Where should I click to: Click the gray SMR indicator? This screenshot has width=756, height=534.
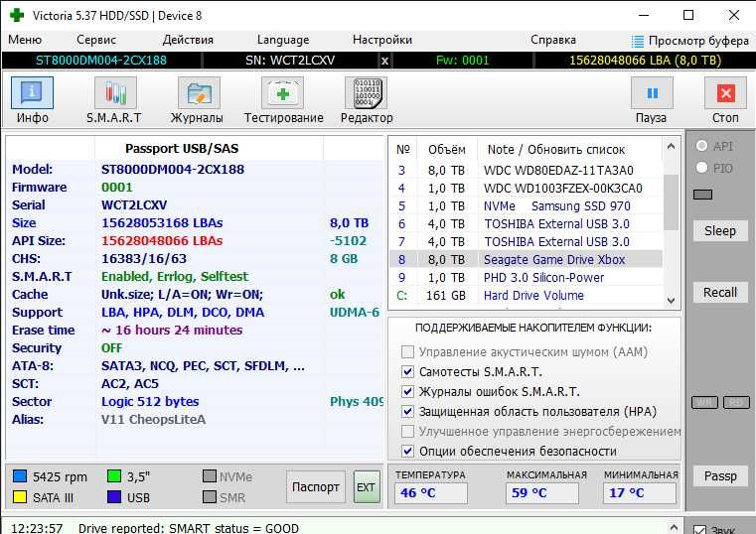coord(210,497)
